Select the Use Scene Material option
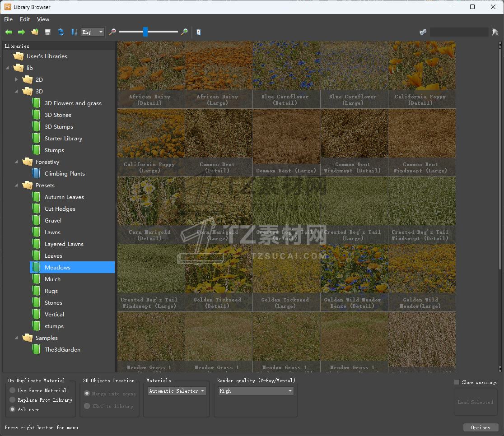The width and height of the screenshot is (504, 436). click(x=13, y=390)
